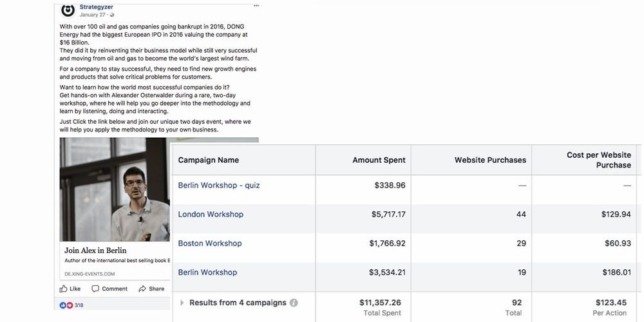
Task: Open the post options ellipsis menu
Action: point(256,5)
